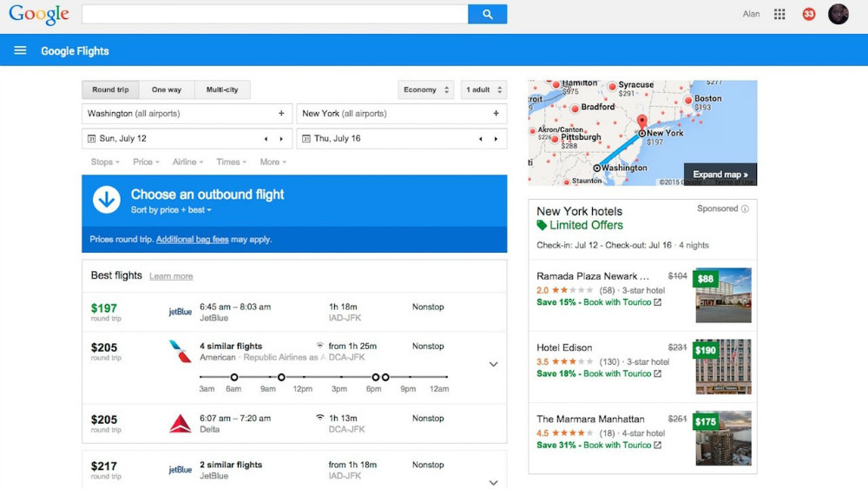This screenshot has width=868, height=489.
Task: Open Ramada Plaza Newark hotel listing
Action: coord(593,276)
